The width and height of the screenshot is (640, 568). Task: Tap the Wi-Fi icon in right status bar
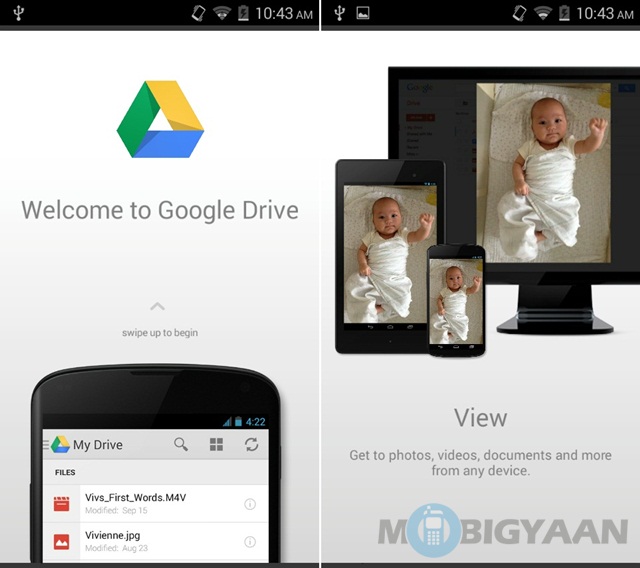point(542,14)
